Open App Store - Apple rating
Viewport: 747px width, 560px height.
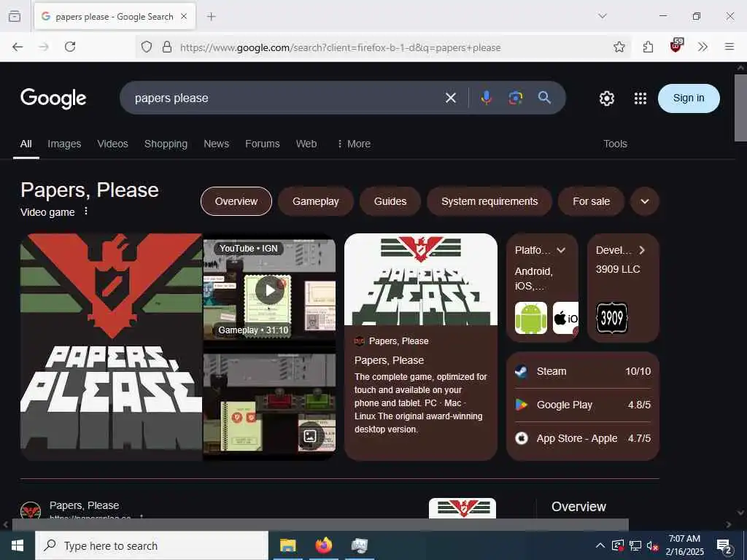tap(583, 438)
